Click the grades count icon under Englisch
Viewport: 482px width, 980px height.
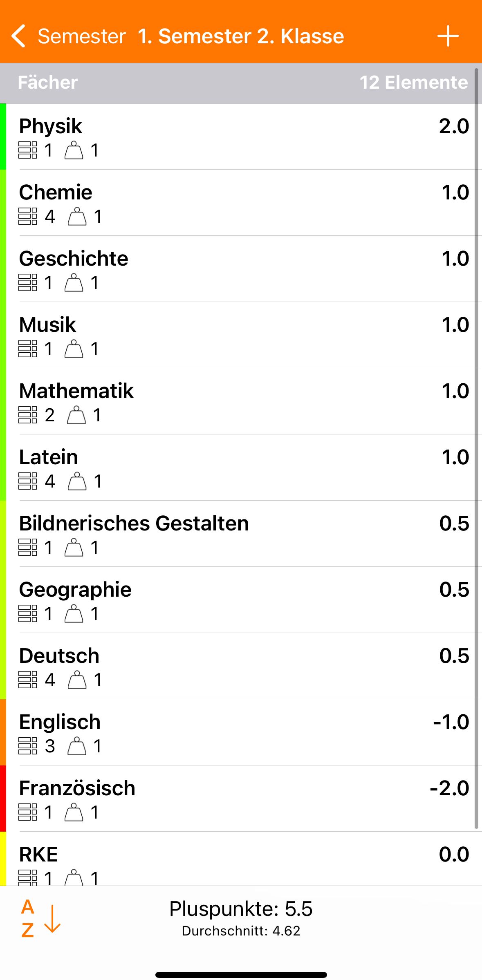tap(28, 746)
